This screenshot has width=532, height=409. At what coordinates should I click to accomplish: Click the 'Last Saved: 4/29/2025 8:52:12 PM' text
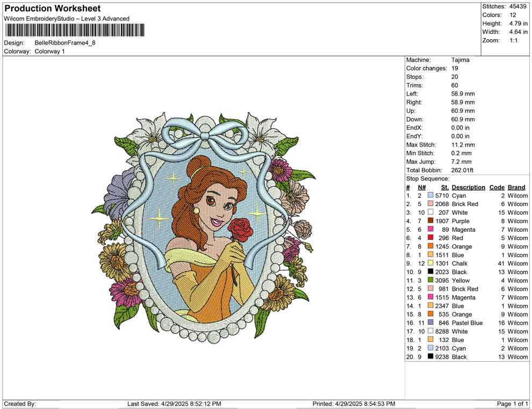[x=175, y=404]
